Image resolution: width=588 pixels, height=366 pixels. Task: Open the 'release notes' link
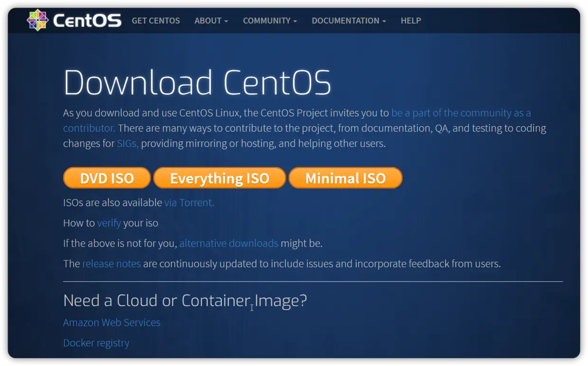tap(111, 264)
